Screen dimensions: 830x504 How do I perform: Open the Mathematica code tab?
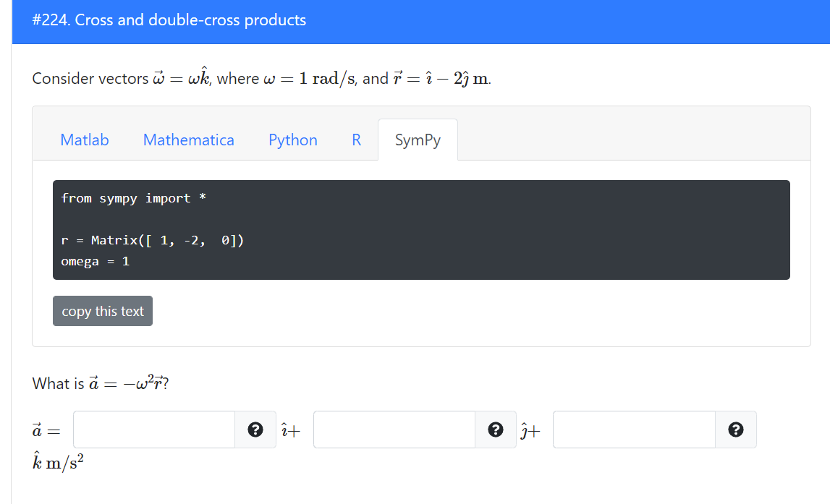188,140
